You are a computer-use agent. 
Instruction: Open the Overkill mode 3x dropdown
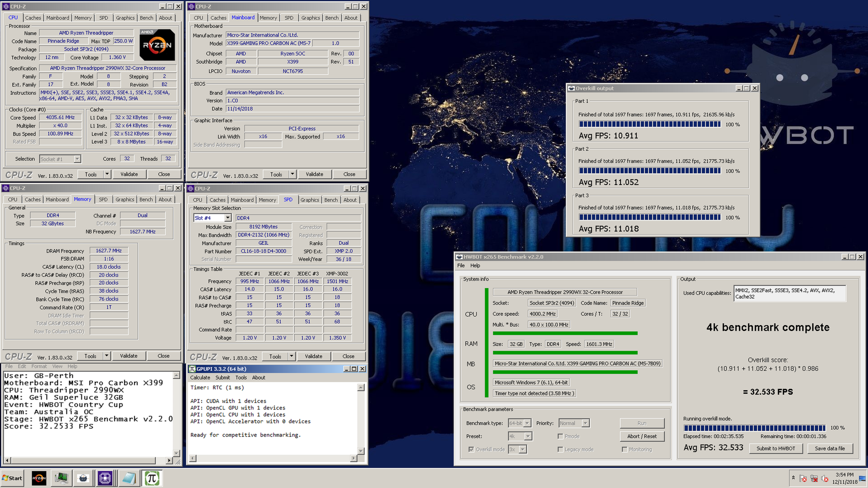(x=518, y=449)
